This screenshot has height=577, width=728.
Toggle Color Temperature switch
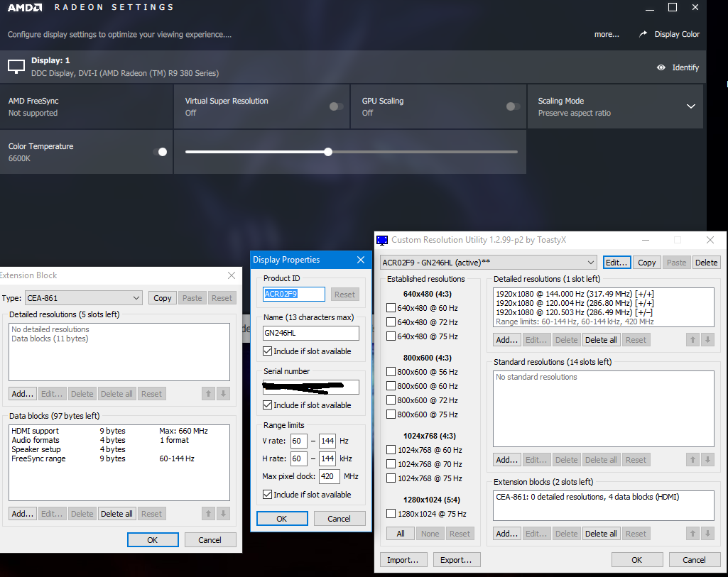coord(160,152)
